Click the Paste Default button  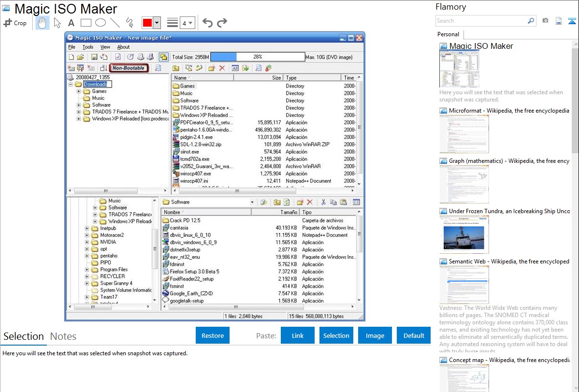point(414,335)
